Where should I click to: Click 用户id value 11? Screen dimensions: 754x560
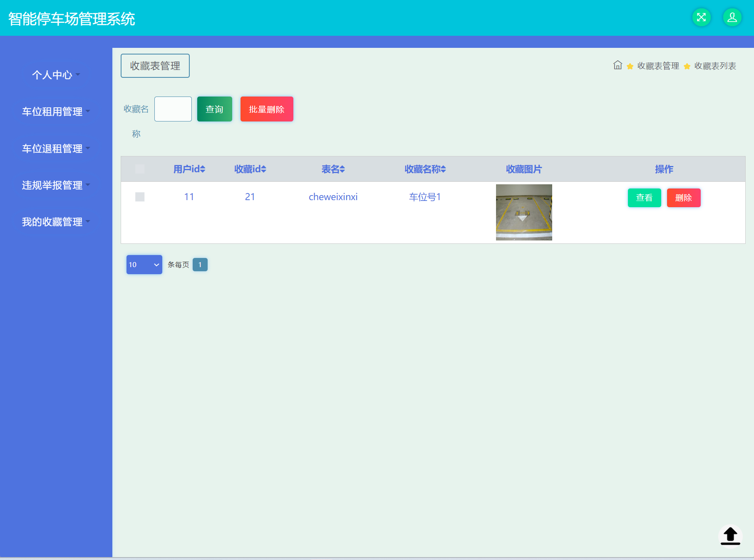tap(189, 197)
